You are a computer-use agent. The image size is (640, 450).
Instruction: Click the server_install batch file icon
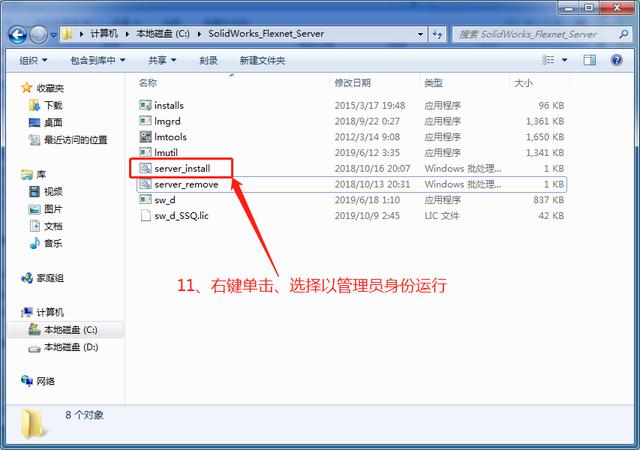(145, 168)
